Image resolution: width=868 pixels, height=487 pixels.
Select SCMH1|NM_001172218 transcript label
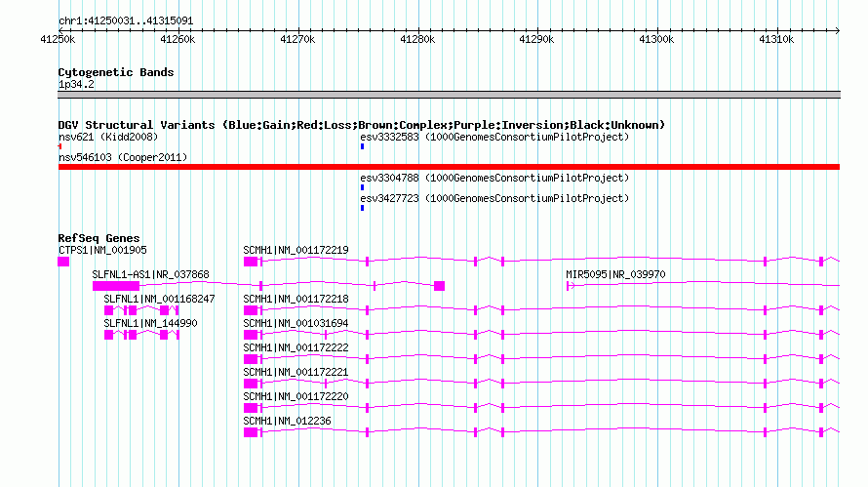pyautogui.click(x=296, y=299)
